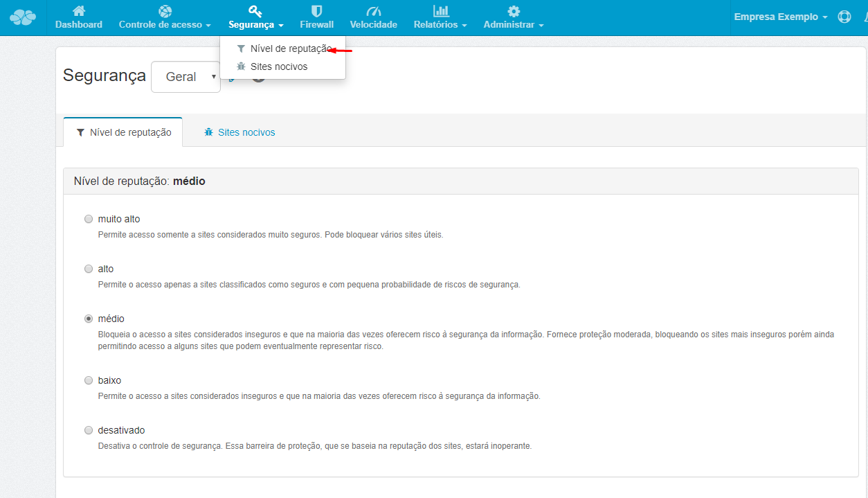This screenshot has height=498, width=868.
Task: Click the bug icon on the Sites nocivos tab
Action: coord(209,132)
